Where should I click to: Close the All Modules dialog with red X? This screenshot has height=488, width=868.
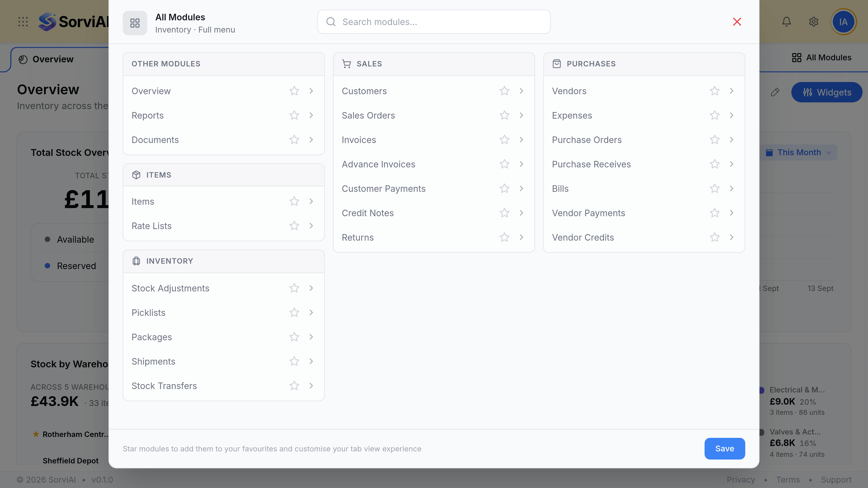coord(737,22)
